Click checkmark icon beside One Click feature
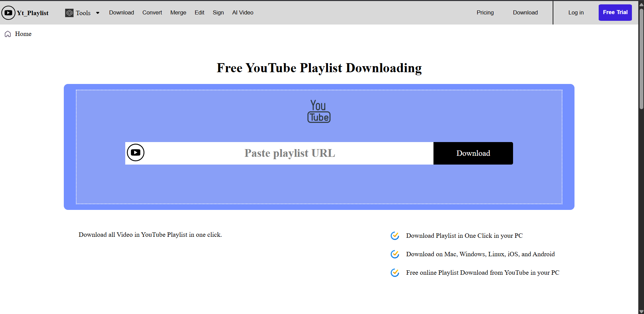Image resolution: width=644 pixels, height=314 pixels. 395,236
